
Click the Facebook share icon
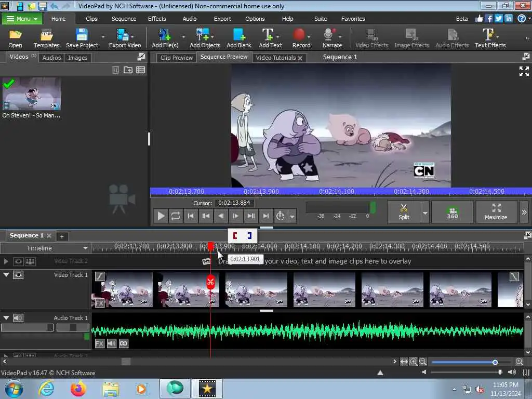(x=489, y=18)
